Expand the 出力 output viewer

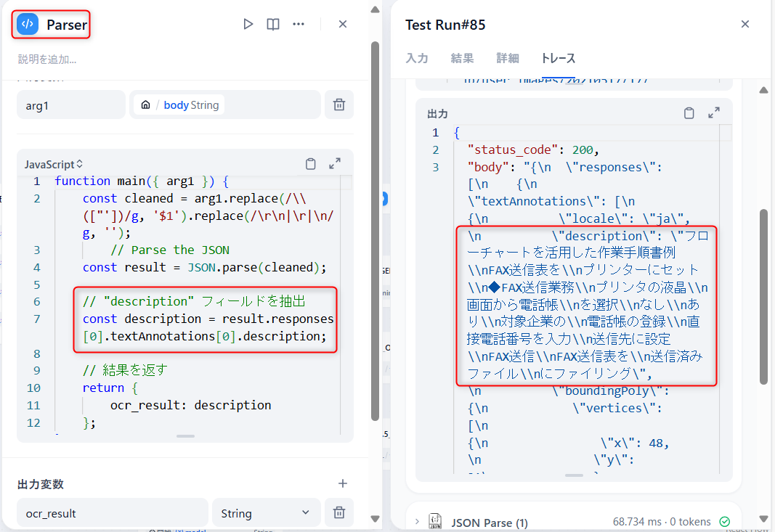click(x=714, y=112)
